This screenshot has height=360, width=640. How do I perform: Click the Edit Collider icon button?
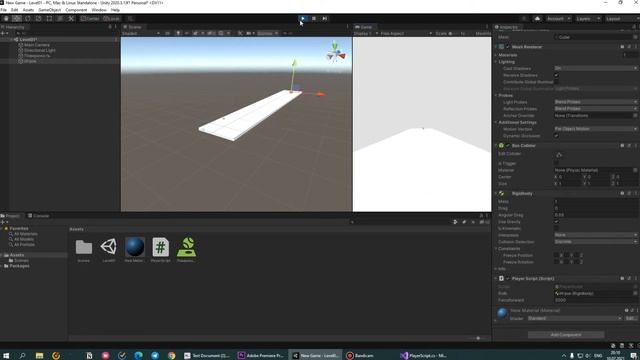[x=559, y=155]
